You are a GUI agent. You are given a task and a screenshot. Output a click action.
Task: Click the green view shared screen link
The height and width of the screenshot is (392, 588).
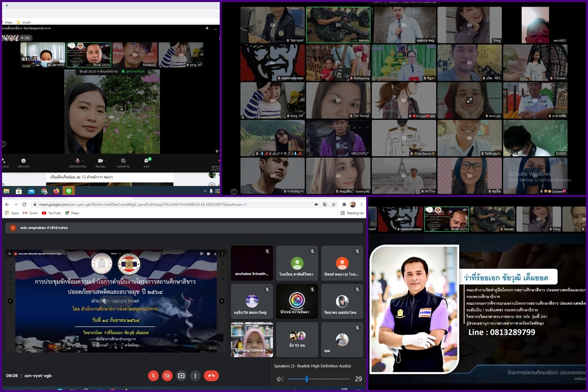coord(133,71)
